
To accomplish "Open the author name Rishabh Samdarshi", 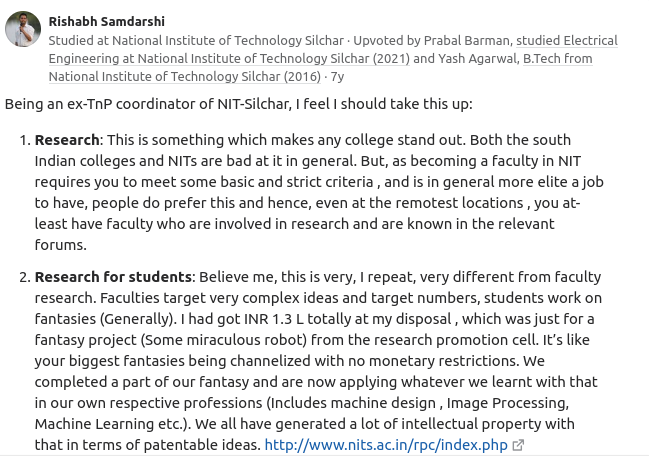I will (x=106, y=21).
